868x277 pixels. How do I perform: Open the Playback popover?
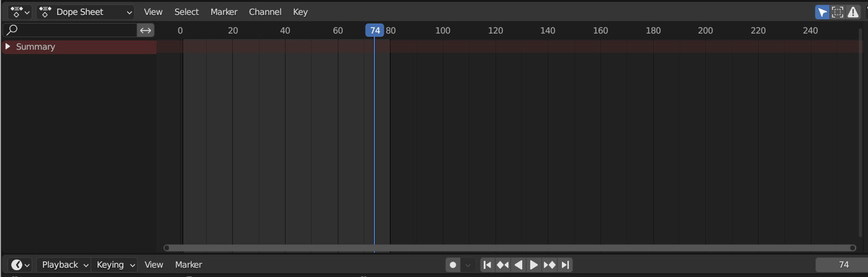64,265
